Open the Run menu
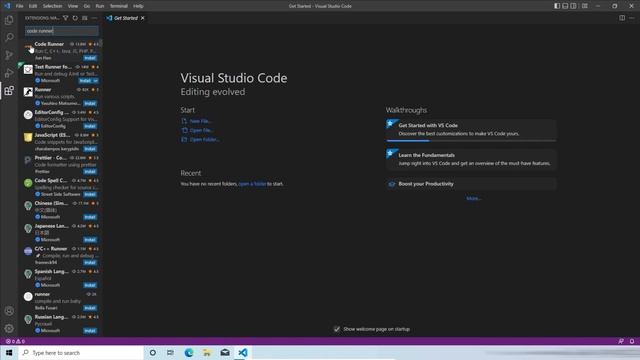The image size is (640, 360). click(100, 6)
